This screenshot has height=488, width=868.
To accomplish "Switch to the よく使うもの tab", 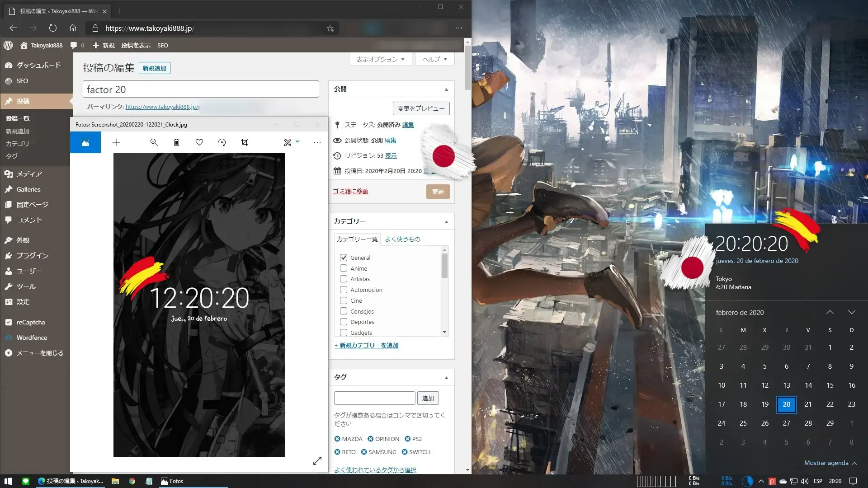I will pyautogui.click(x=402, y=239).
